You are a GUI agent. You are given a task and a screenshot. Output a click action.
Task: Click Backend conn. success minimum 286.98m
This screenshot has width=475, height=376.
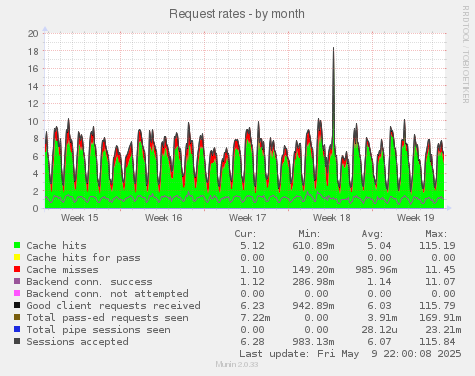(313, 282)
